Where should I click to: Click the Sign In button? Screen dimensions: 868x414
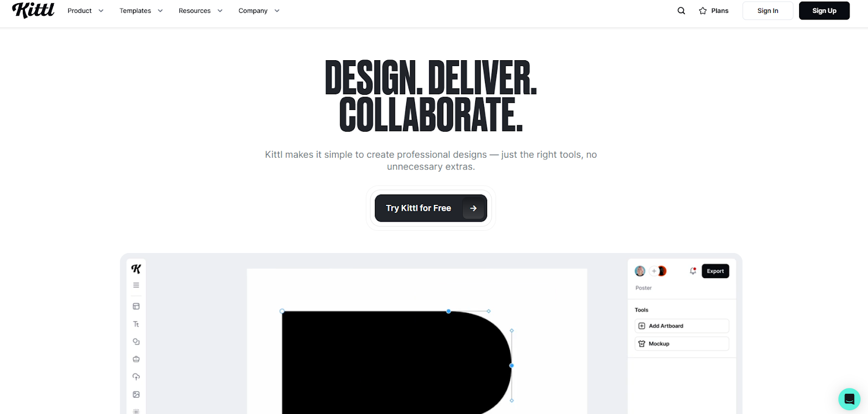click(768, 11)
